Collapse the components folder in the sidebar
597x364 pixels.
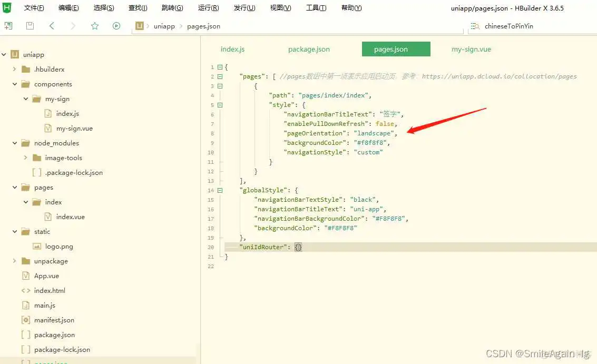[x=15, y=84]
